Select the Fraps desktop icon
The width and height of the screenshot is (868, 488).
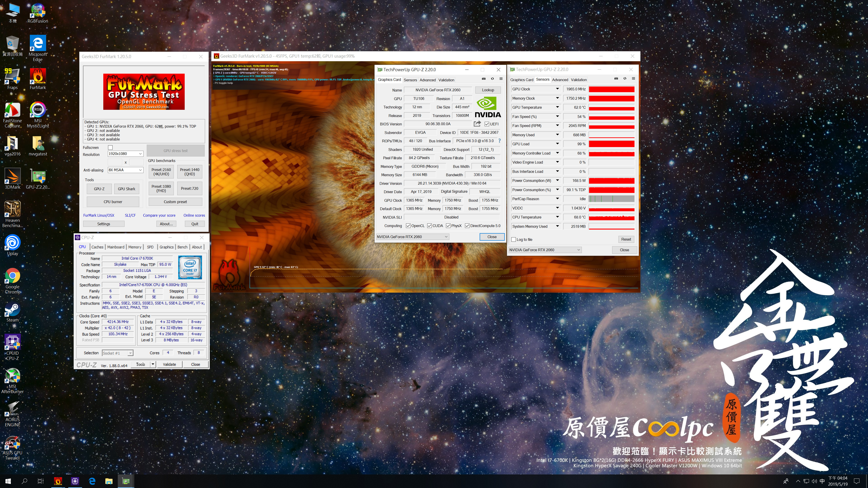pyautogui.click(x=12, y=78)
